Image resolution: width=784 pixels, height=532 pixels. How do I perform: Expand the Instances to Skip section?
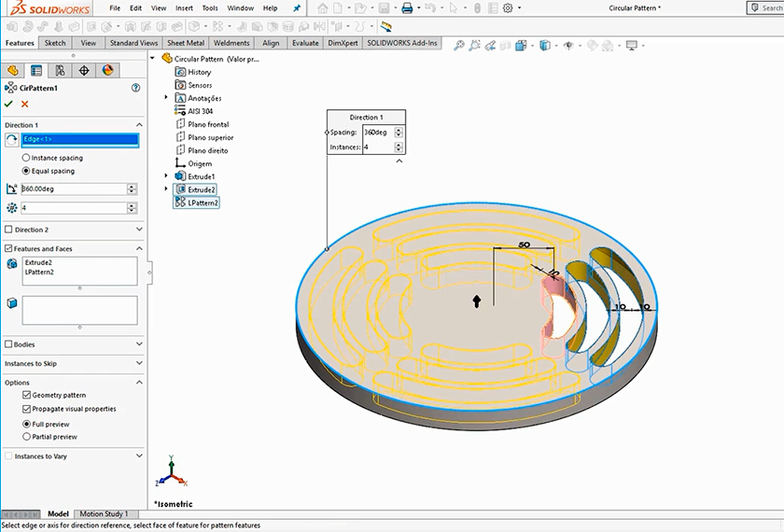139,363
